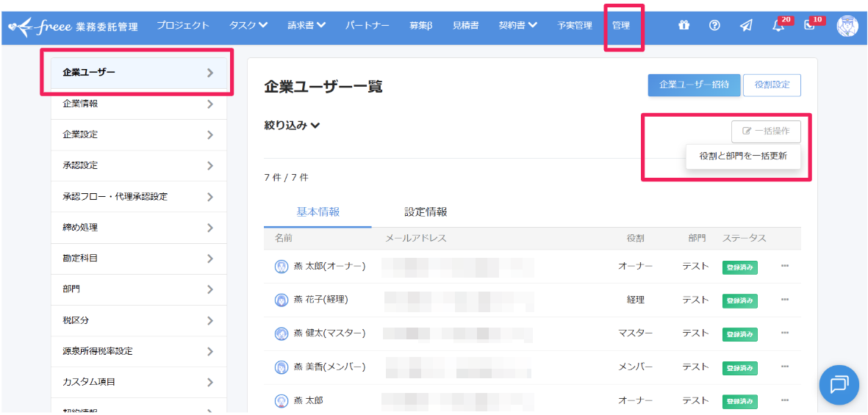Click the 役割設定 button
This screenshot has width=868, height=415.
772,85
